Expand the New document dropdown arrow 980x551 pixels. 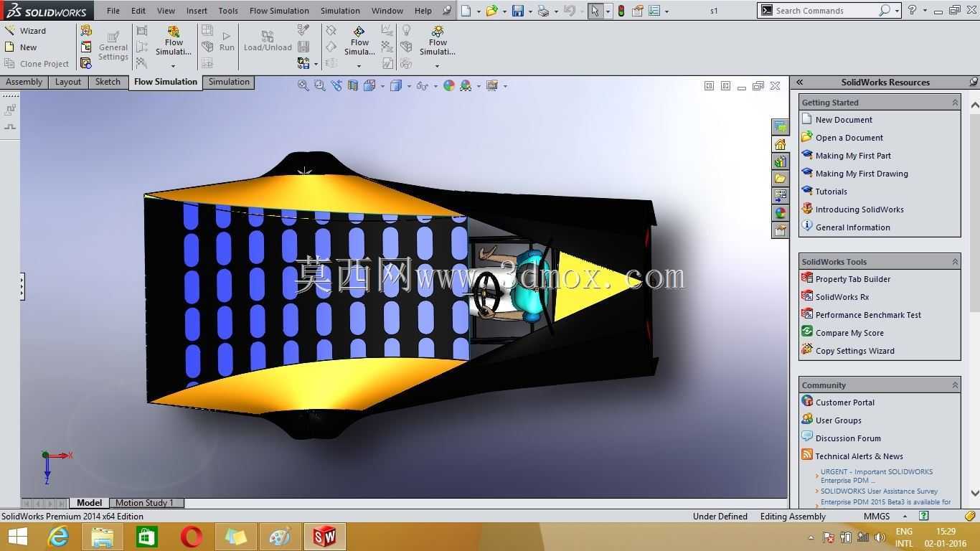click(x=479, y=11)
